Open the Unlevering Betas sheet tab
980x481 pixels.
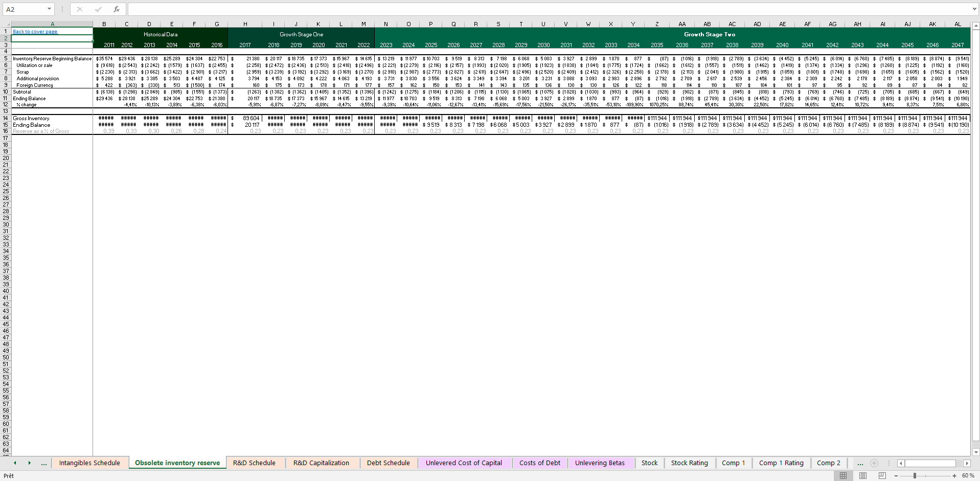tap(600, 463)
